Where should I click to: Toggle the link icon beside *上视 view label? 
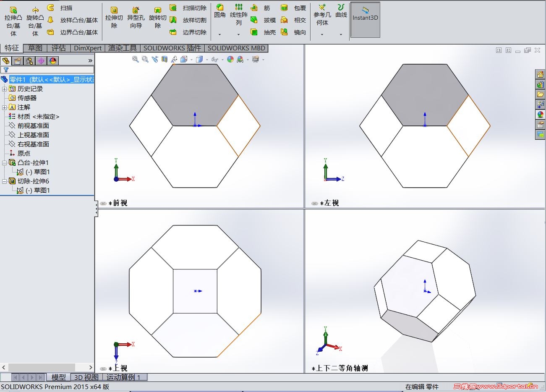tap(103, 369)
